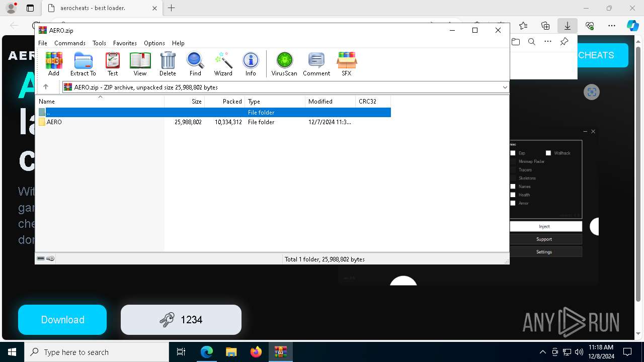Select the AERO folder row
Viewport: 644px width, 362px height.
[214, 122]
